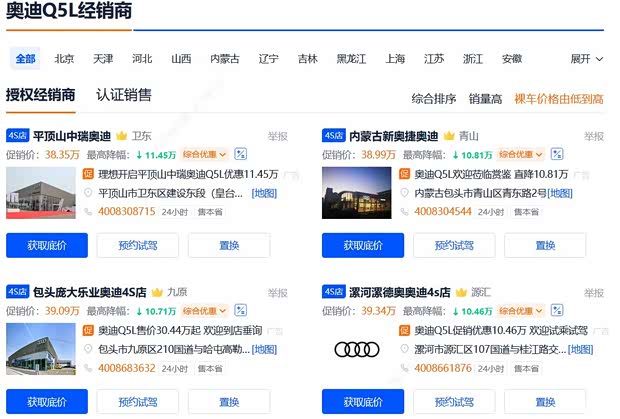Click phone icon beside 4008304544
Image resolution: width=620 pixels, height=419 pixels.
coord(405,212)
